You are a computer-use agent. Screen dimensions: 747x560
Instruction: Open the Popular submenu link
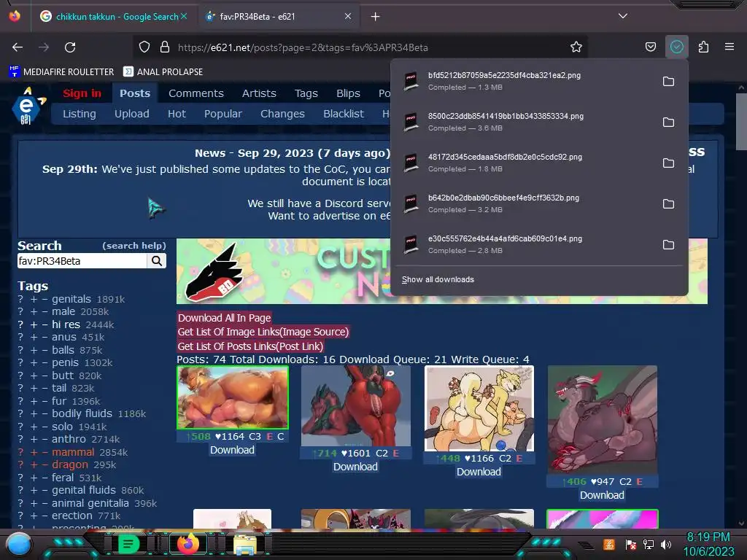click(223, 114)
